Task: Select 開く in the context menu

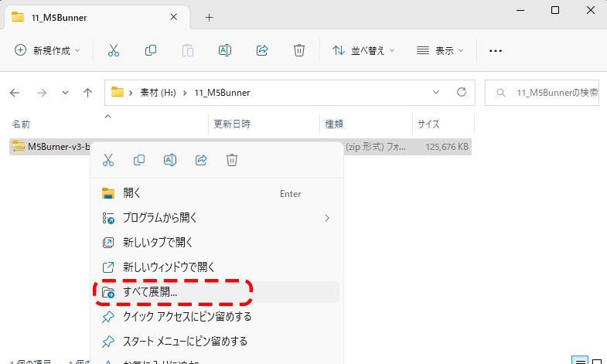Action: 215,193
